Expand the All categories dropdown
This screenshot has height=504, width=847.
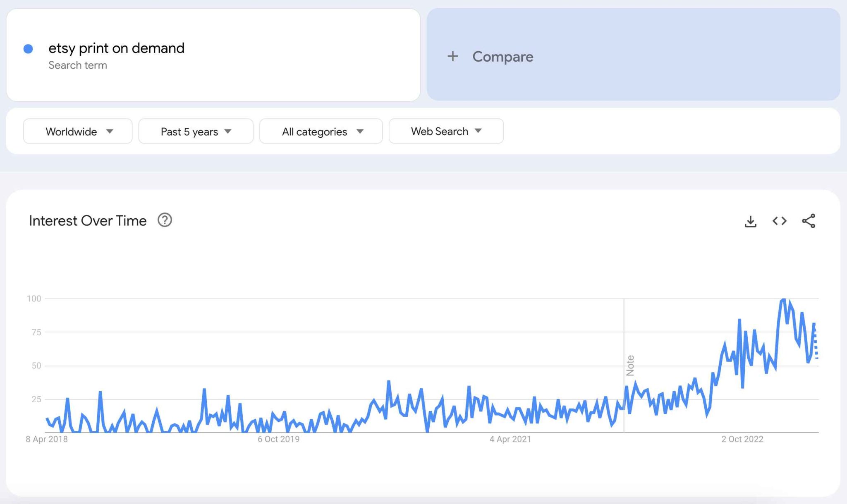(321, 131)
